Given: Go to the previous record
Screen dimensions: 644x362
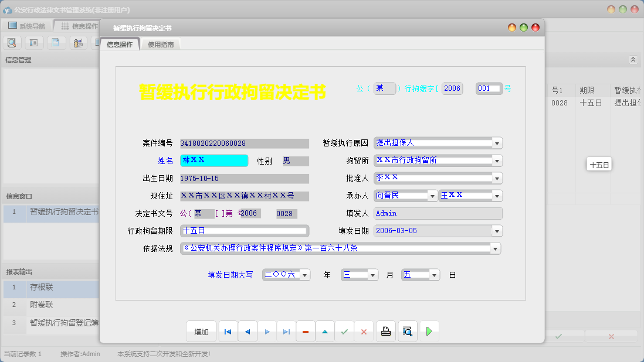Looking at the screenshot, I should click(247, 331).
